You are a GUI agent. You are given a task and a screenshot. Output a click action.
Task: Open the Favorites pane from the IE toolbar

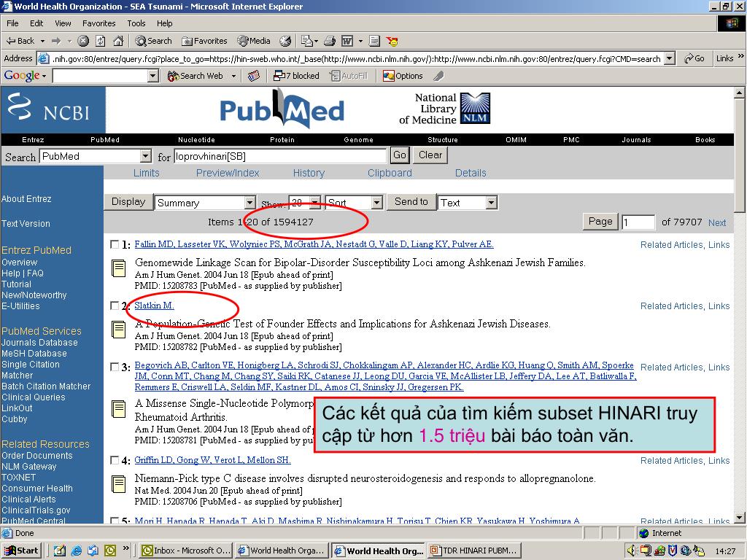tap(204, 41)
